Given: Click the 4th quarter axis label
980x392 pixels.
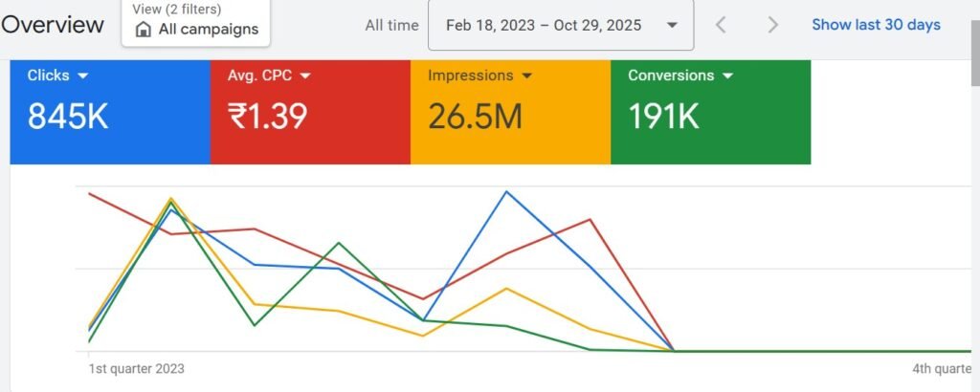Looking at the screenshot, I should [x=943, y=368].
